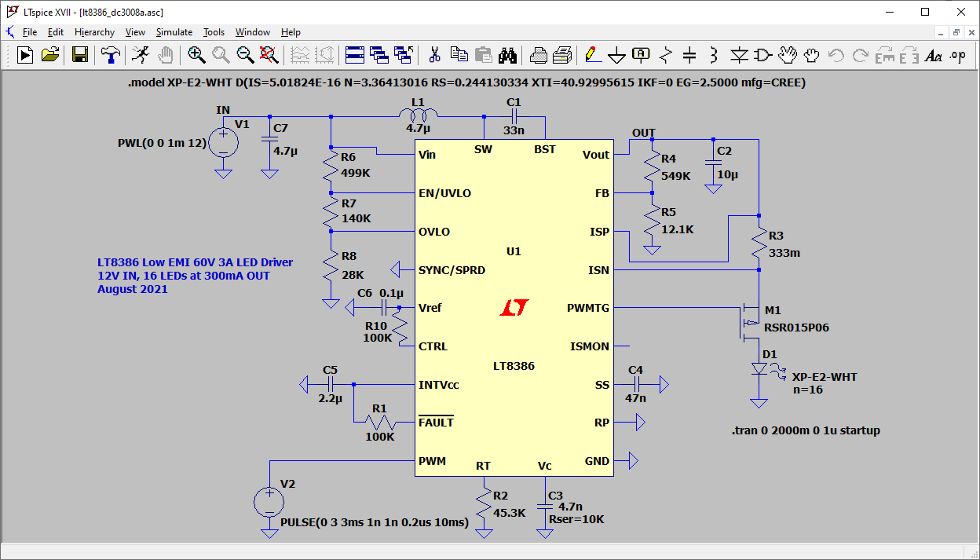Minimize the inner schematic document window

[942, 32]
